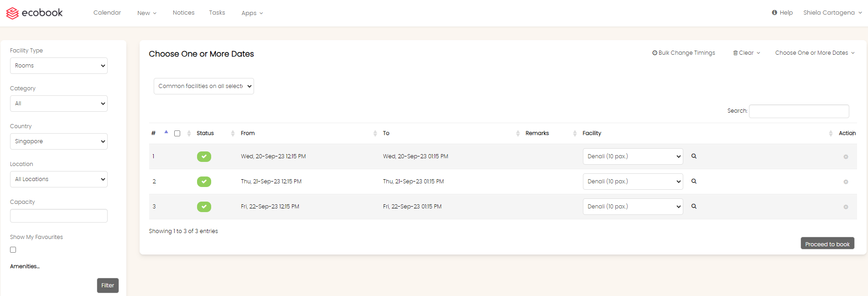The width and height of the screenshot is (868, 296).
Task: Open Facility Type dropdown showing Rooms
Action: (x=59, y=66)
